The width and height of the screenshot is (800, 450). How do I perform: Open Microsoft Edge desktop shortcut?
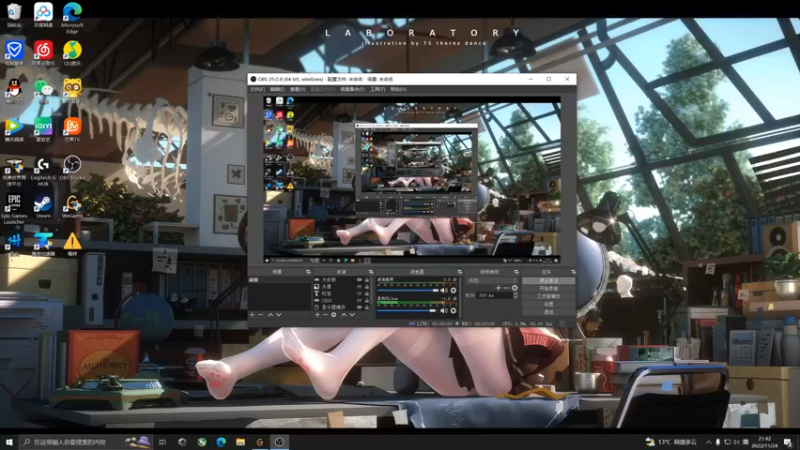pyautogui.click(x=72, y=17)
